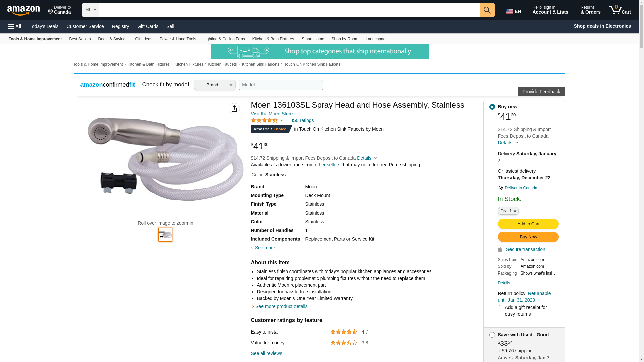The height and width of the screenshot is (362, 644).
Task: Open the shopping cart
Action: [x=620, y=10]
